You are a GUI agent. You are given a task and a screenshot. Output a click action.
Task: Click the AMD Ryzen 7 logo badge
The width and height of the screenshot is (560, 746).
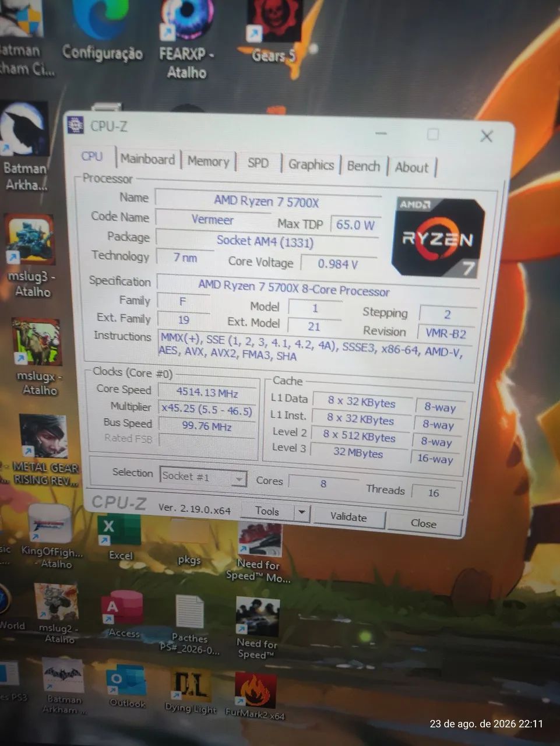point(439,237)
